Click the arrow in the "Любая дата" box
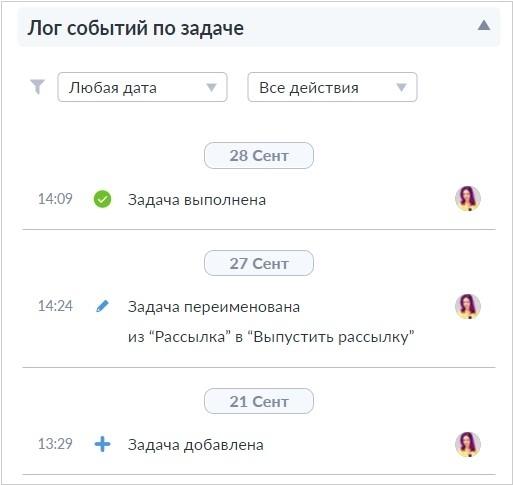This screenshot has width=513, height=485. click(211, 88)
